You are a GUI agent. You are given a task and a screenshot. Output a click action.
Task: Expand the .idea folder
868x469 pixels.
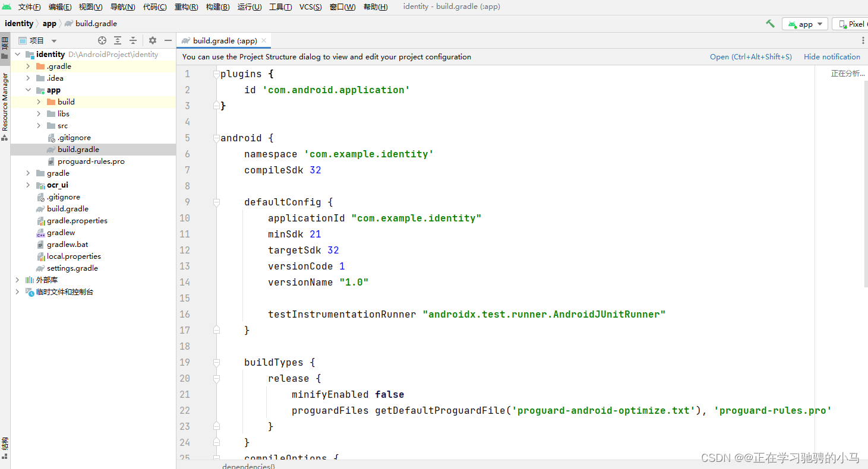click(x=28, y=78)
